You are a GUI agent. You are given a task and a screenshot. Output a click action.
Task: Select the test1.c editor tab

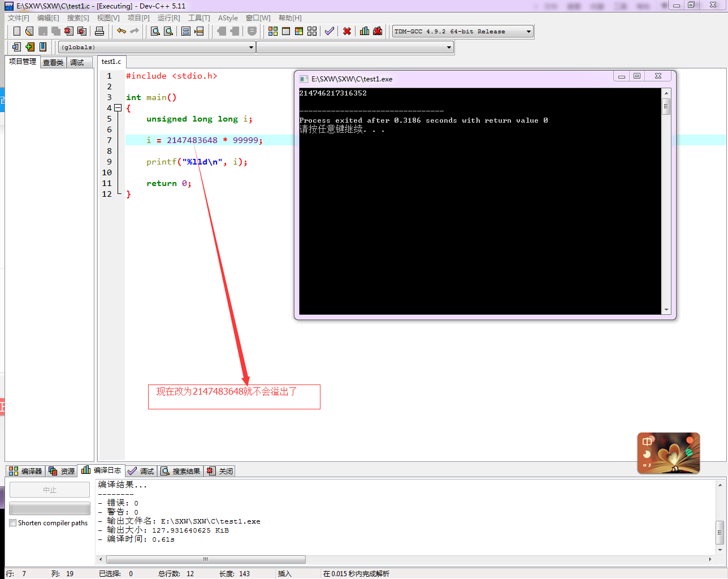coord(111,62)
